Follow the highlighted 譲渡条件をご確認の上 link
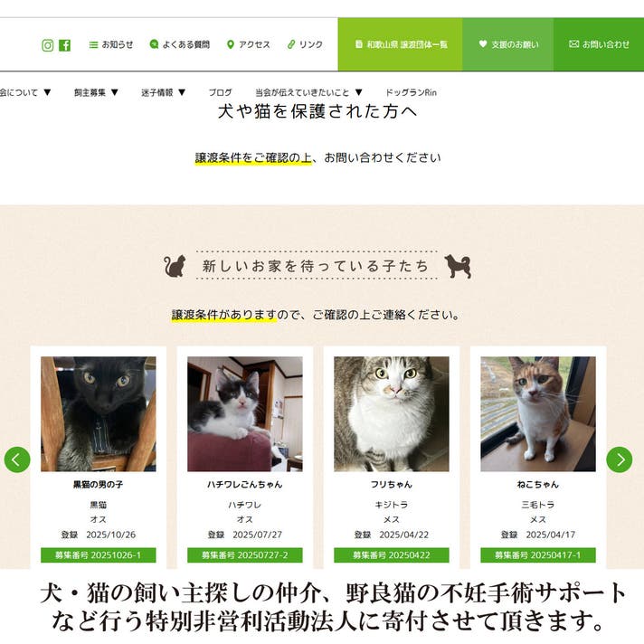This screenshot has height=644, width=644. pyautogui.click(x=253, y=157)
